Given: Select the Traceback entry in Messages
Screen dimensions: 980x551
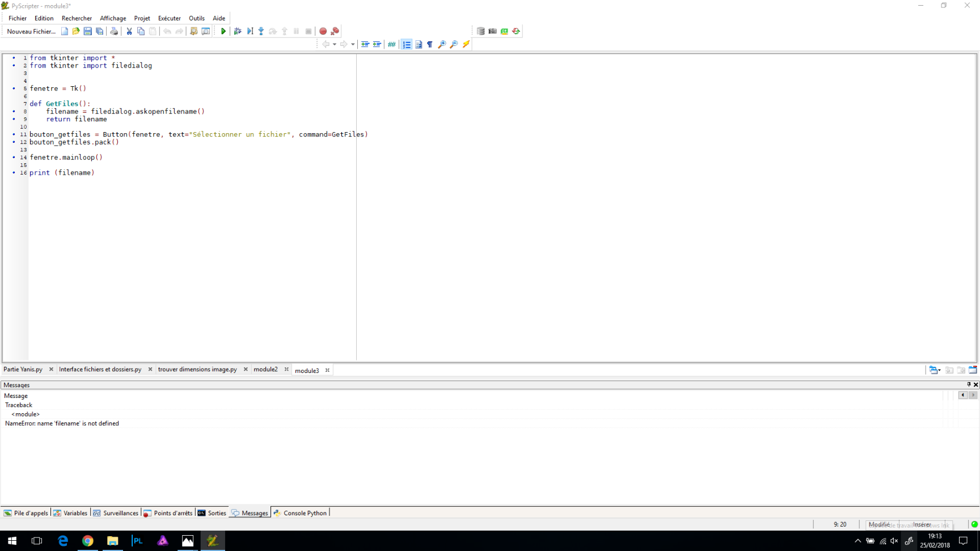Looking at the screenshot, I should point(19,405).
